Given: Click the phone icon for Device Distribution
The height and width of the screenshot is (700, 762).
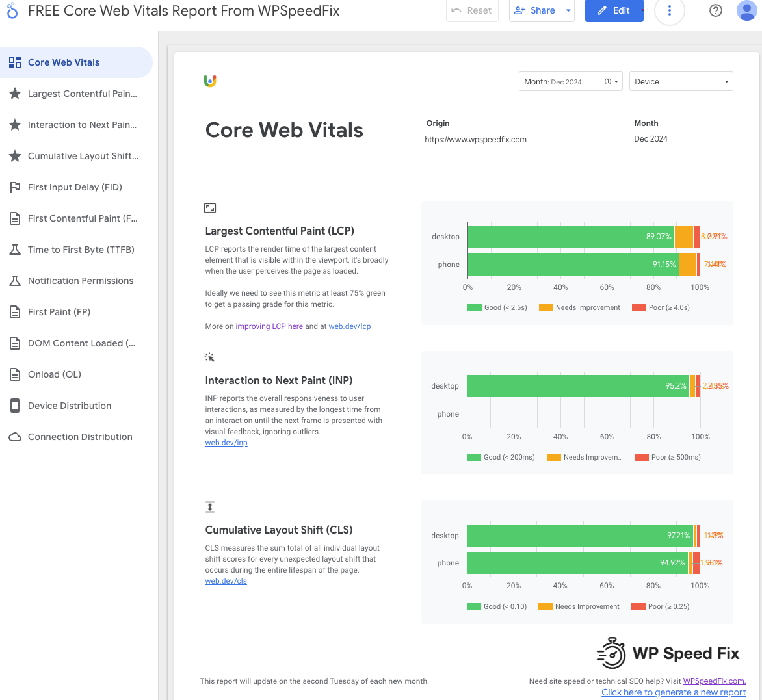Looking at the screenshot, I should [x=15, y=406].
